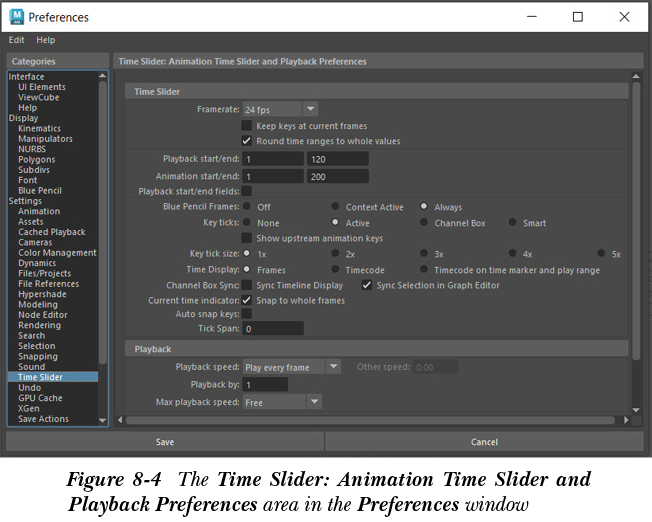Enable Keep keys at current frames
Viewport: 652px width, 522px height.
[x=247, y=126]
